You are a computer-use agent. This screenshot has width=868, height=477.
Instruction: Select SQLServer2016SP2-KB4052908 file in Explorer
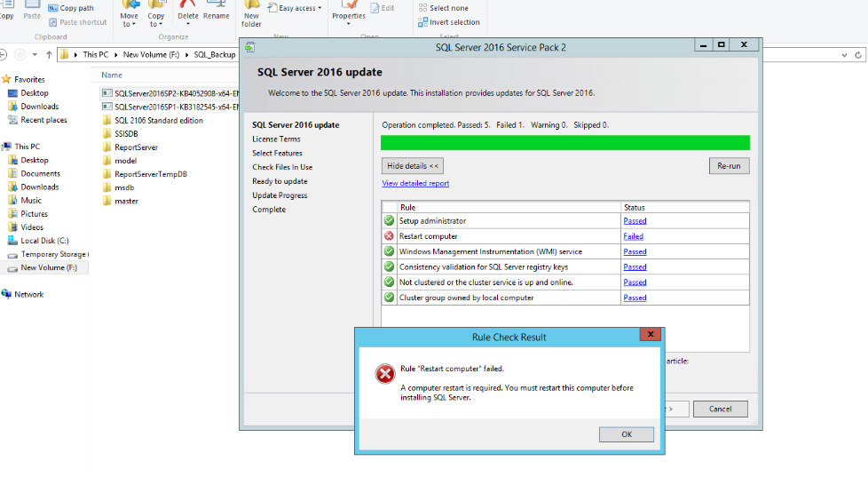[x=170, y=93]
